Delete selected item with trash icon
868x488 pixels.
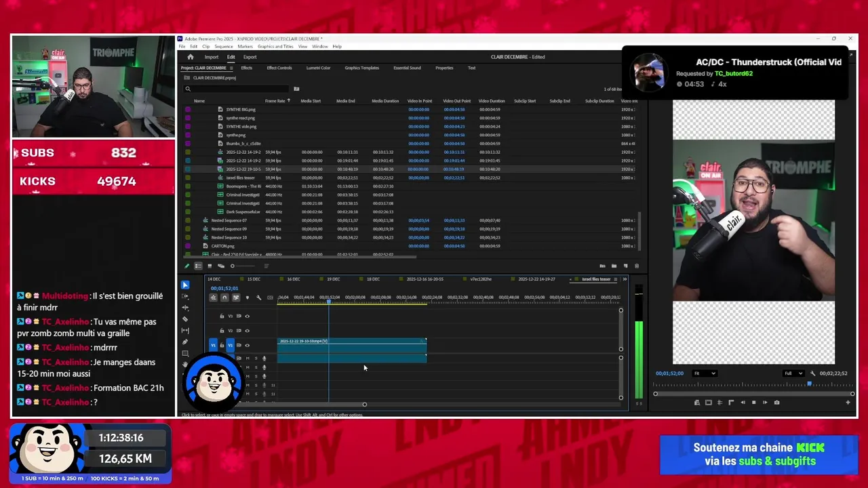(x=636, y=266)
